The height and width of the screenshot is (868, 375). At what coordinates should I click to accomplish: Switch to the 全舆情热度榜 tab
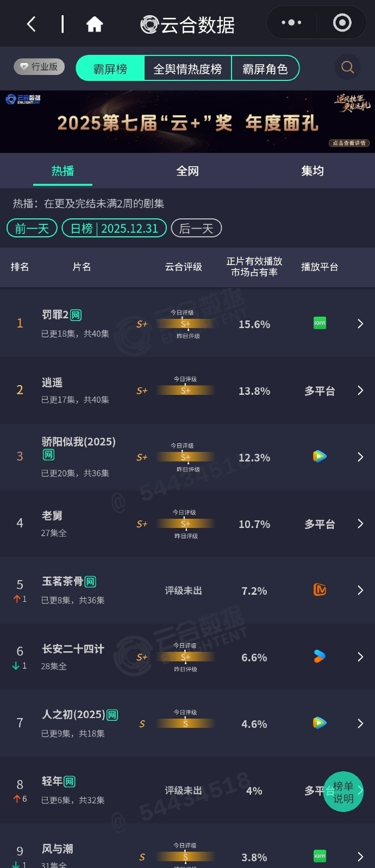tap(187, 68)
